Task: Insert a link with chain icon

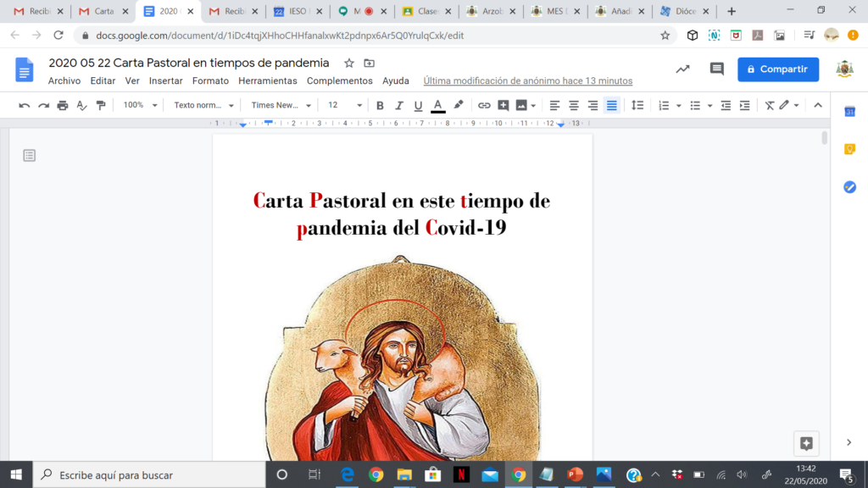Action: click(x=484, y=105)
